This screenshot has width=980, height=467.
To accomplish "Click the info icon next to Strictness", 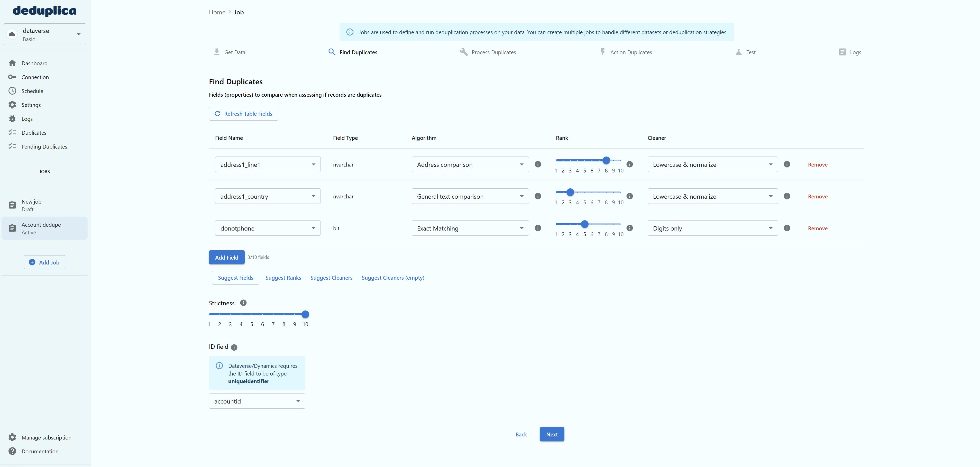I will point(243,303).
